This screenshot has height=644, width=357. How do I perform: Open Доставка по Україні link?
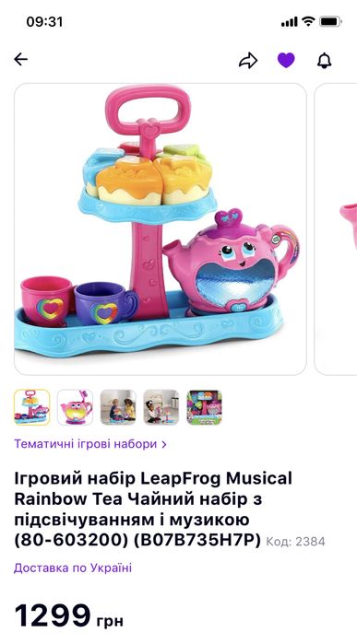[x=73, y=568]
